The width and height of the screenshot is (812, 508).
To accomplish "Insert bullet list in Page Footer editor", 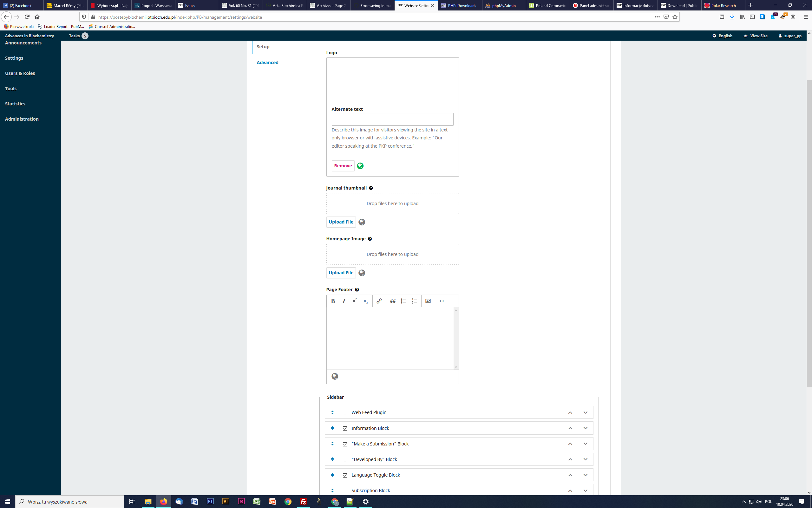I will (404, 301).
